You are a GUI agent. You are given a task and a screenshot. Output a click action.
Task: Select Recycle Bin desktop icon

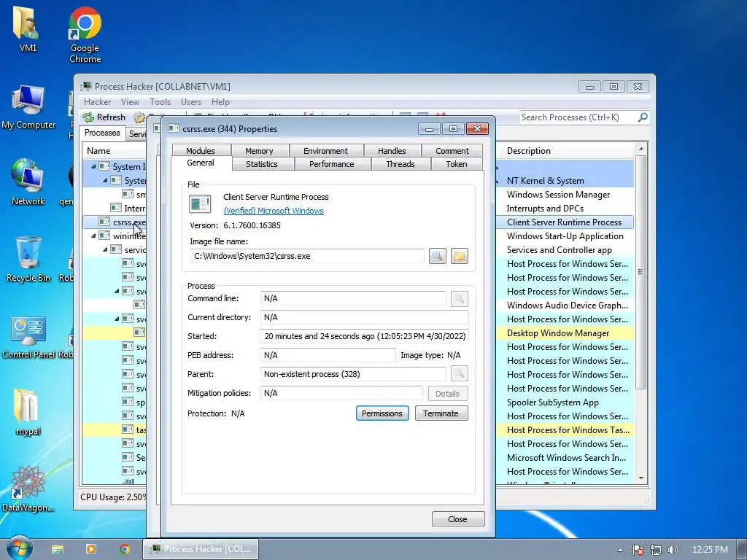[x=28, y=260]
